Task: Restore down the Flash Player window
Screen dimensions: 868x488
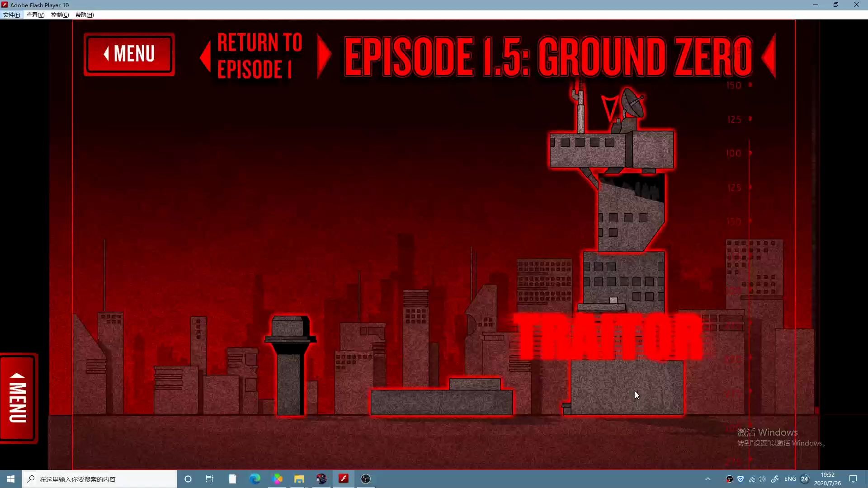Action: coord(836,5)
